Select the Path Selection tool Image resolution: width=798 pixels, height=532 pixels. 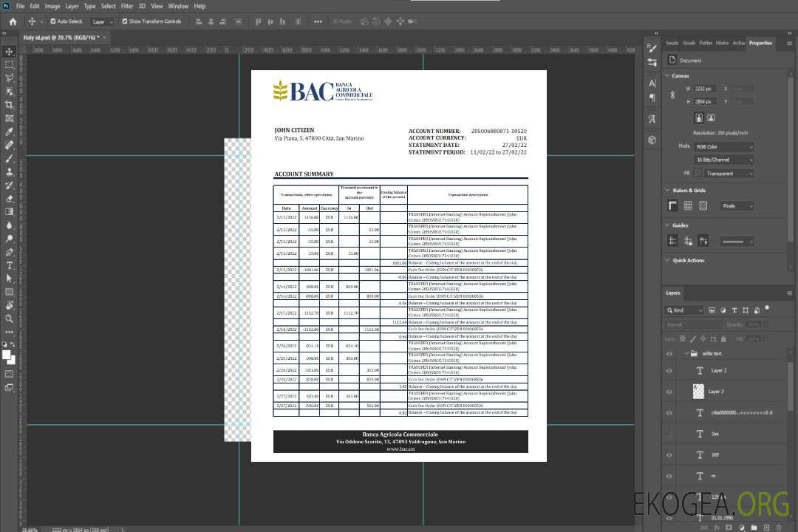click(x=9, y=279)
